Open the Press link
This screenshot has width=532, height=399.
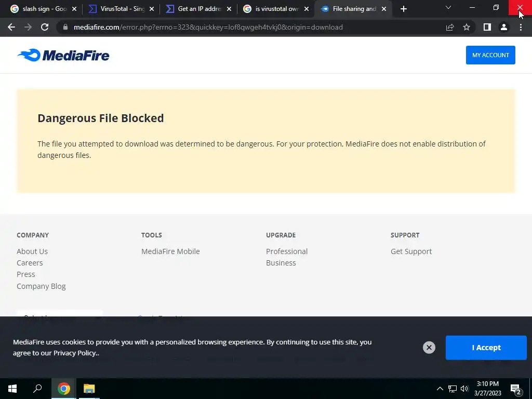(26, 274)
